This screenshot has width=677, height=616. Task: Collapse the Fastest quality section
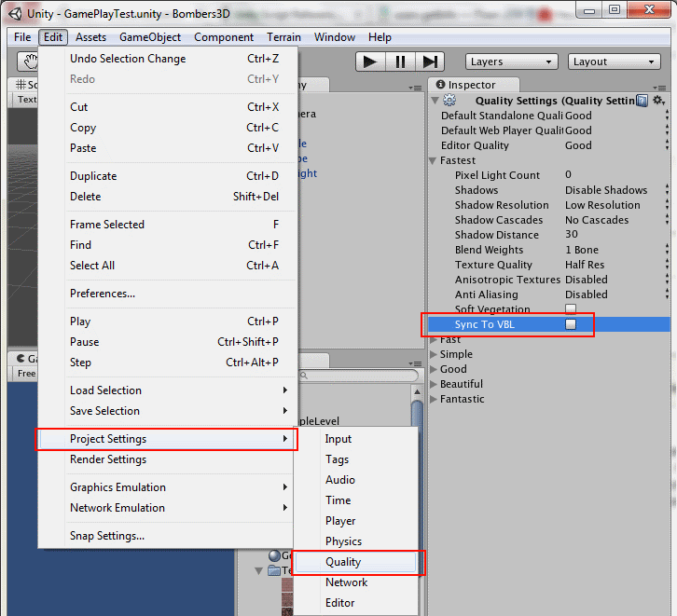pyautogui.click(x=433, y=160)
